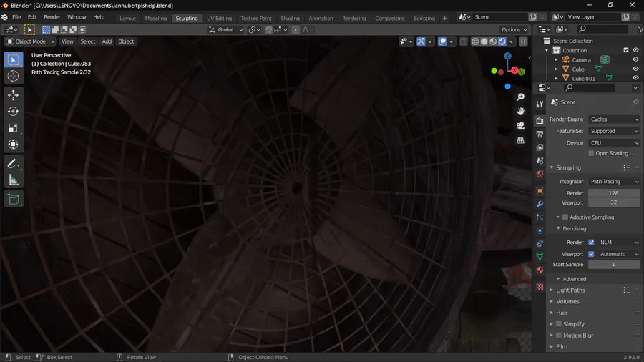This screenshot has height=362, width=644.
Task: Expand the Advanced subpanel
Action: tap(574, 279)
